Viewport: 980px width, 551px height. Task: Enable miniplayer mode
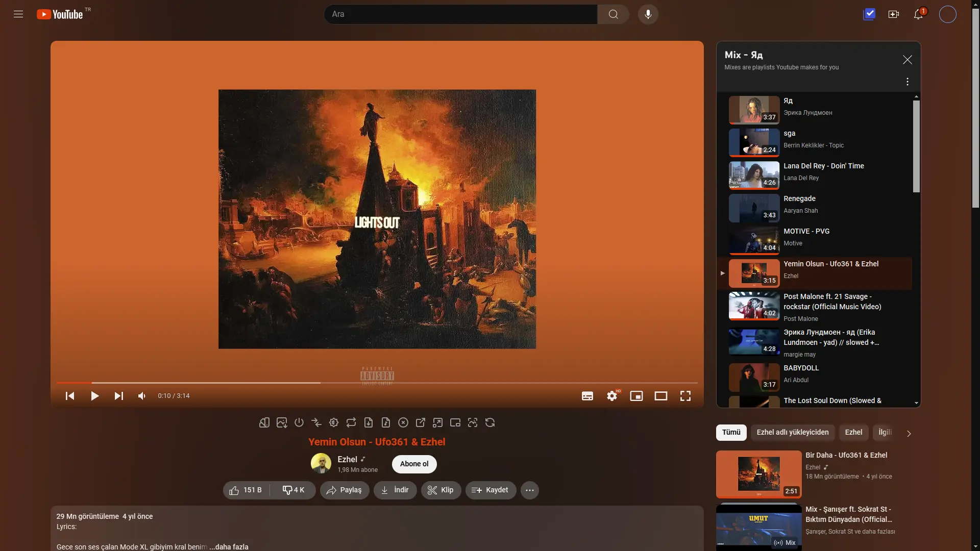point(636,396)
